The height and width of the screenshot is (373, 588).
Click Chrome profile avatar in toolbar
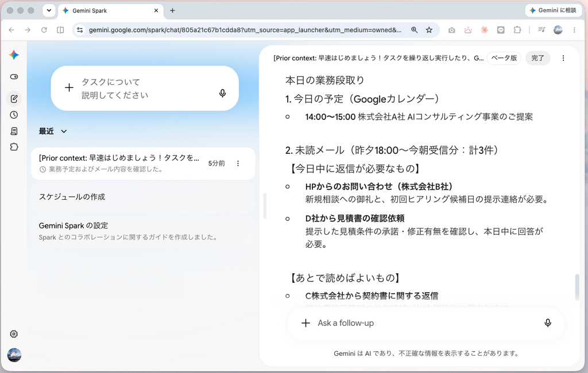[x=558, y=30]
